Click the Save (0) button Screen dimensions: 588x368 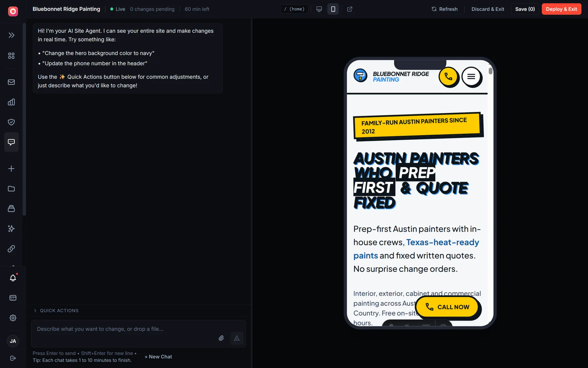pos(525,9)
